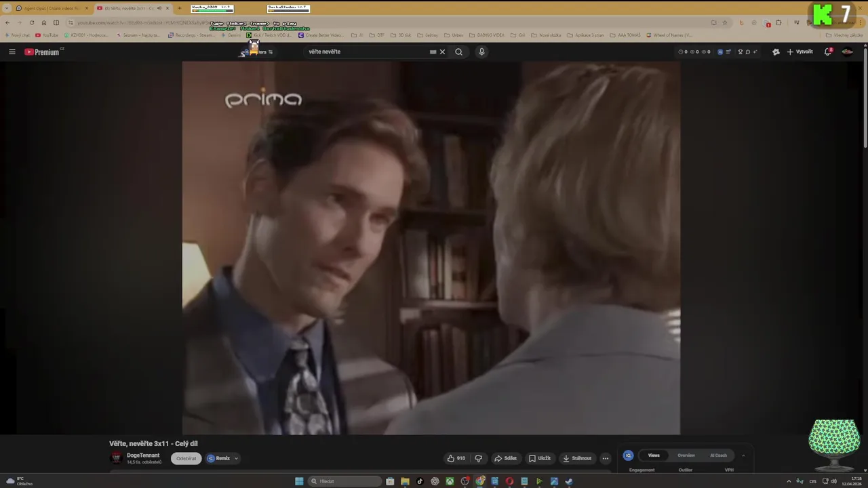Expand the dropdown arrow next to Remix
This screenshot has width=868, height=488.
(236, 458)
